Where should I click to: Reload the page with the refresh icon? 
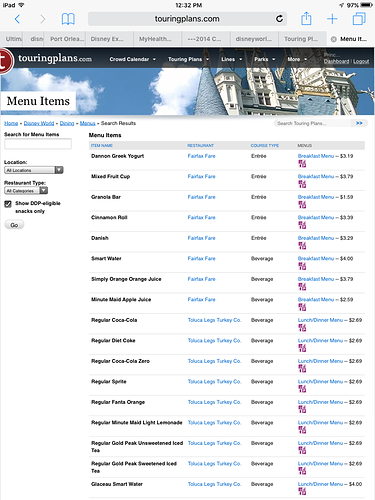tap(279, 19)
